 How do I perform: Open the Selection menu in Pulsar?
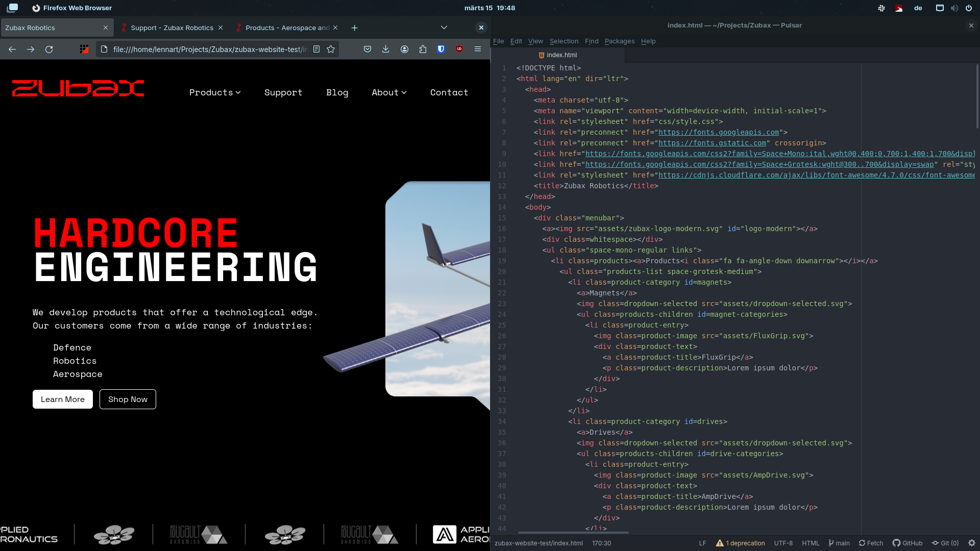pyautogui.click(x=564, y=41)
